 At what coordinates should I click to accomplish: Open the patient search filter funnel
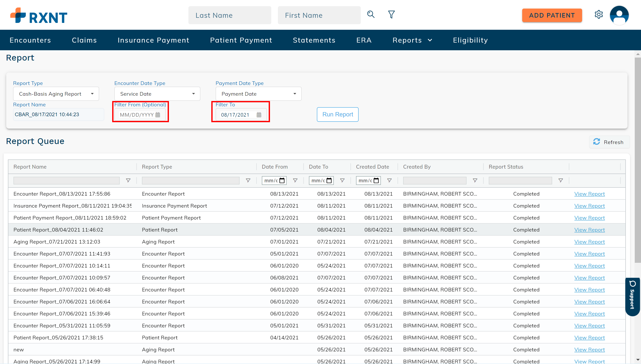pos(391,15)
